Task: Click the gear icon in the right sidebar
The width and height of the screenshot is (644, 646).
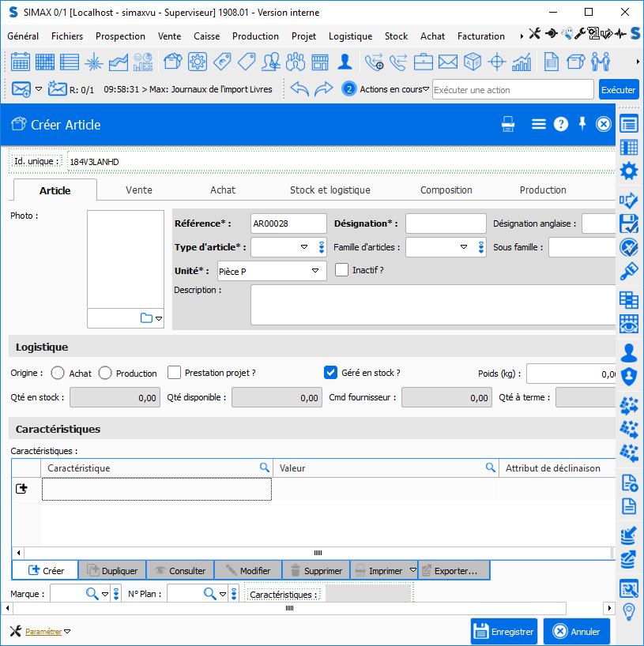Action: (x=629, y=171)
